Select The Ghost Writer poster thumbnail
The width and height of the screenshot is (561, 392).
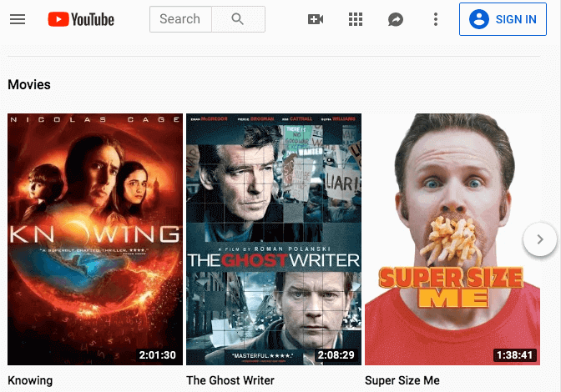[x=273, y=239]
